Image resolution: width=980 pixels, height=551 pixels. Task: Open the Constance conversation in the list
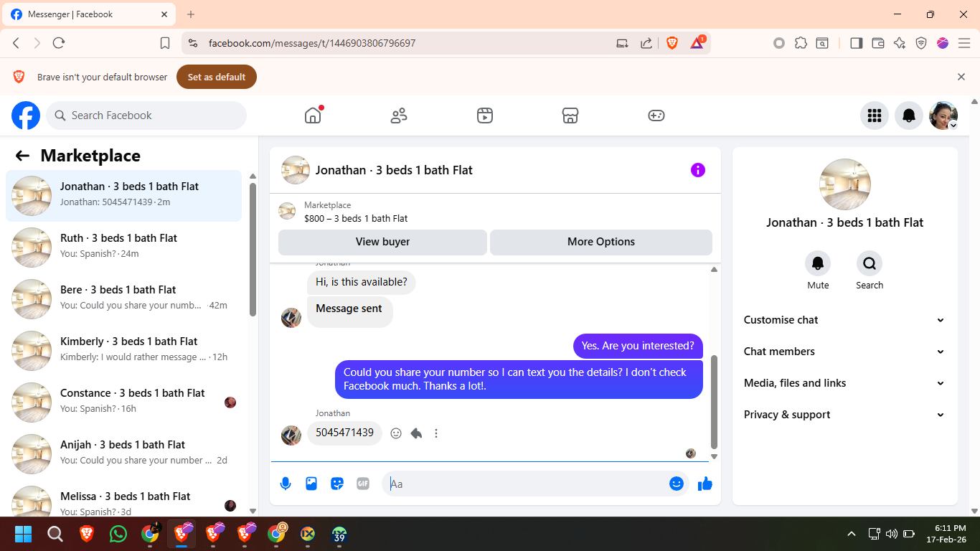124,402
